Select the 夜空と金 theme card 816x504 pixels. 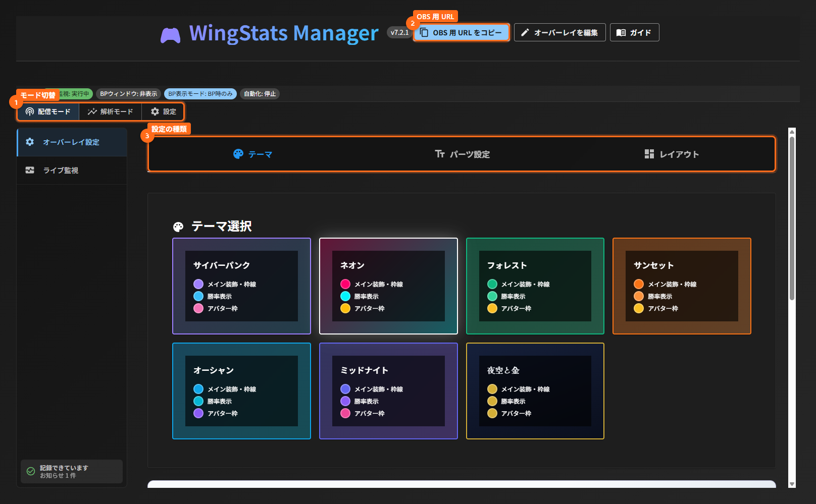pyautogui.click(x=535, y=391)
